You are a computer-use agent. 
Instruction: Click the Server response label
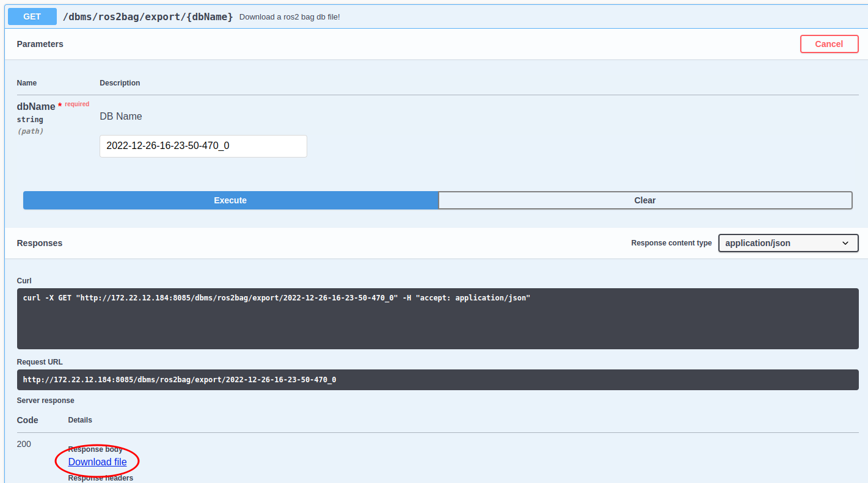pyautogui.click(x=45, y=400)
